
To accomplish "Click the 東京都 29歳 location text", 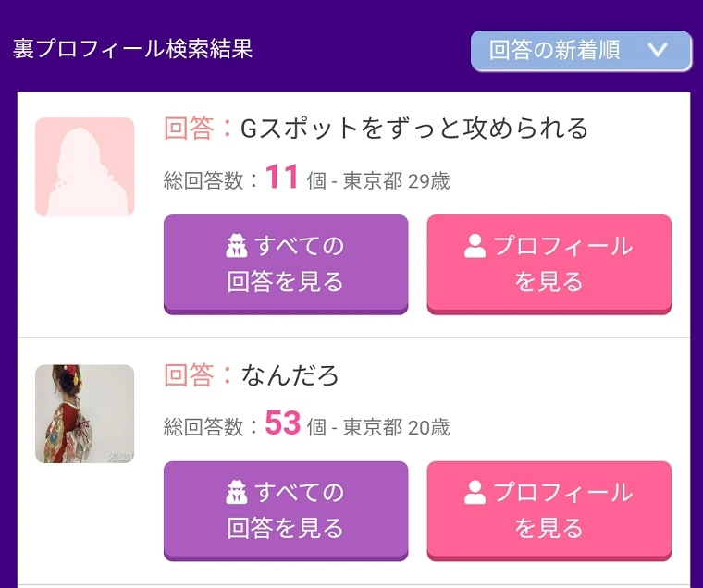I will (396, 180).
